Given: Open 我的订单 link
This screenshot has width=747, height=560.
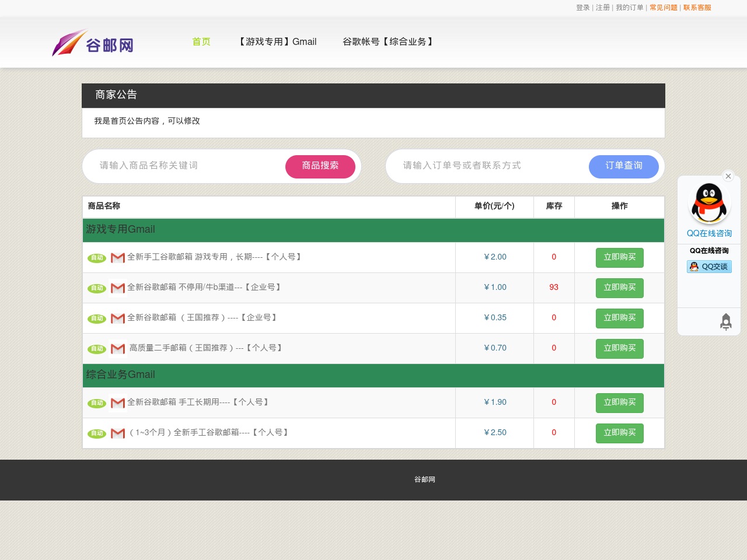Looking at the screenshot, I should click(x=630, y=8).
